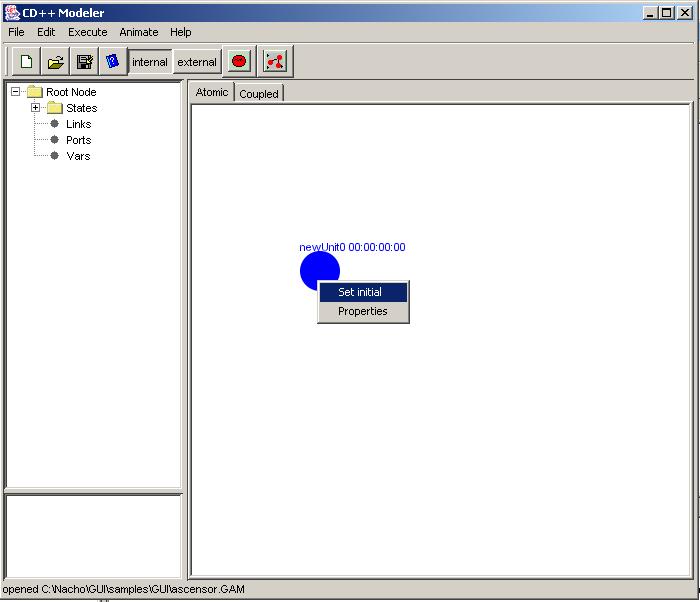
Task: Click the Open folder toolbar icon
Action: coord(56,62)
